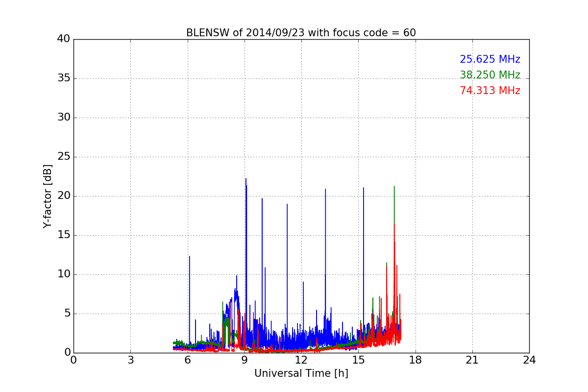Click the y-axis tick label 30
Image resolution: width=588 pixels, height=392 pixels.
63,118
